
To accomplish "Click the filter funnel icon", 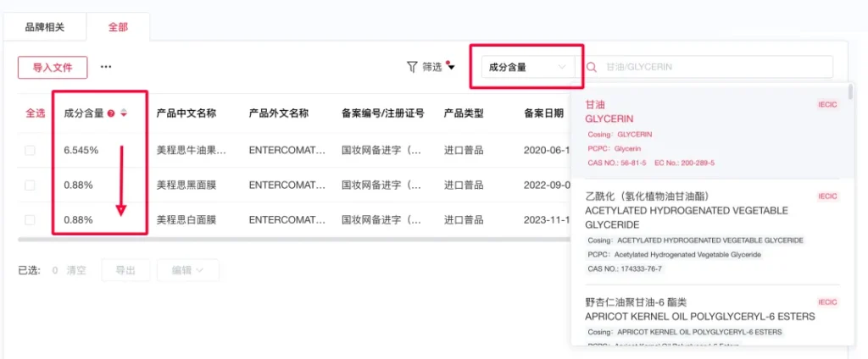I will pyautogui.click(x=412, y=67).
